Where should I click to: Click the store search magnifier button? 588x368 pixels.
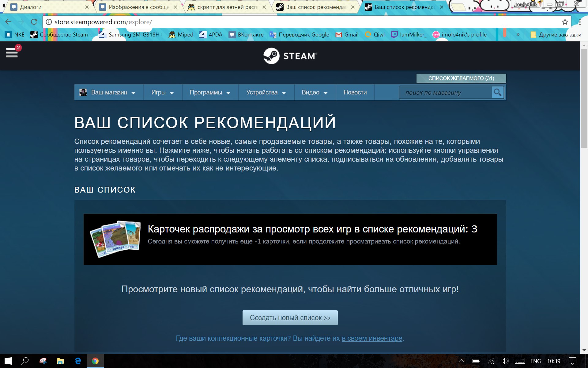pos(497,92)
